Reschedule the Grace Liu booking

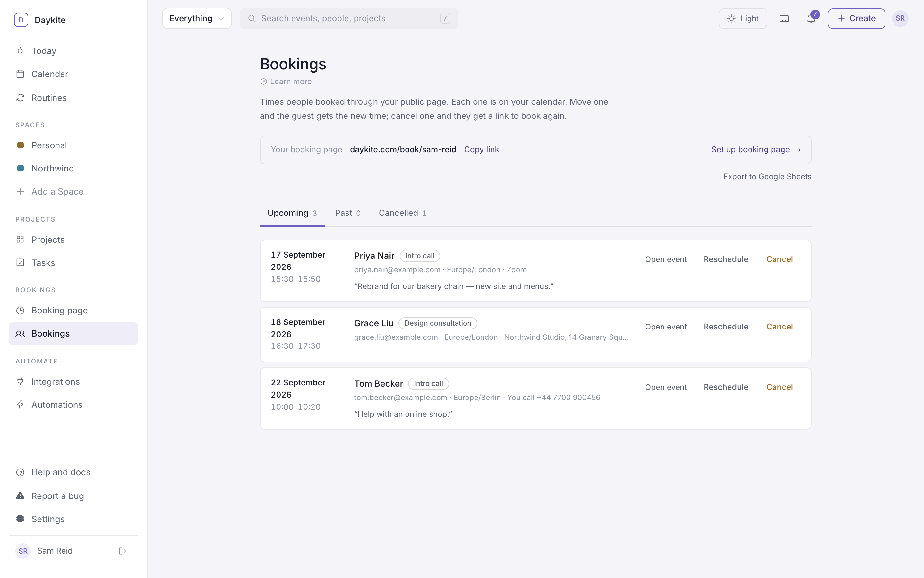pos(726,327)
